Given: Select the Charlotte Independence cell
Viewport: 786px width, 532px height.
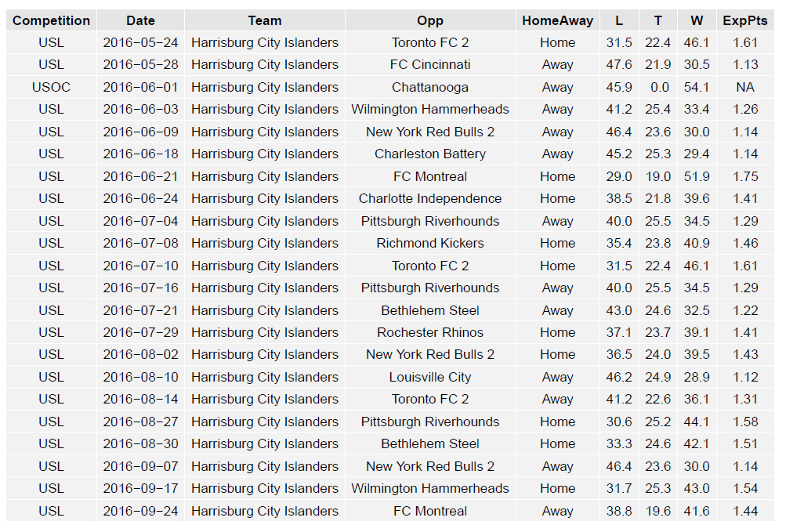Looking at the screenshot, I should tap(430, 199).
